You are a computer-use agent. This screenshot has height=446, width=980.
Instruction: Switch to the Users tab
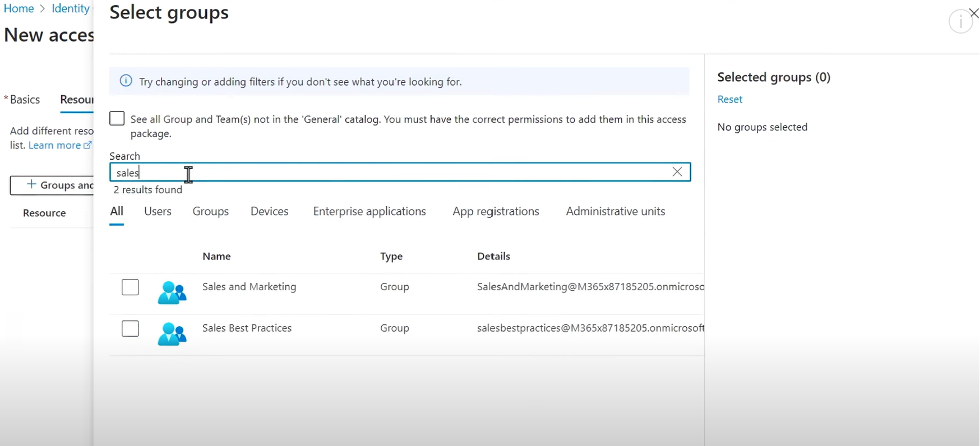(x=158, y=211)
